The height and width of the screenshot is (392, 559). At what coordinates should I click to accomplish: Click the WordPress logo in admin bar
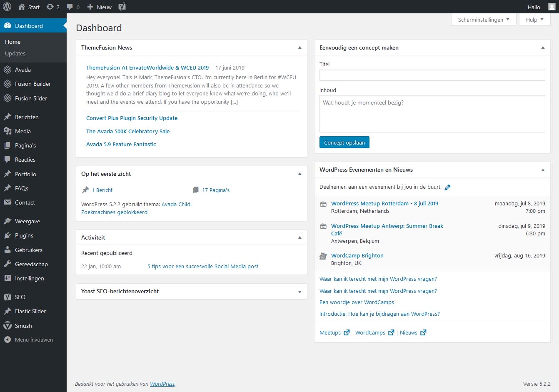pyautogui.click(x=7, y=7)
